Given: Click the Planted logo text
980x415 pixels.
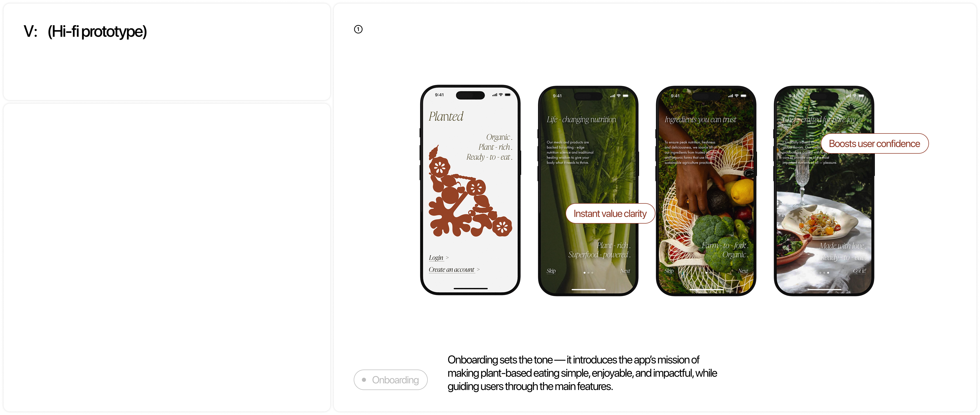Looking at the screenshot, I should tap(446, 116).
